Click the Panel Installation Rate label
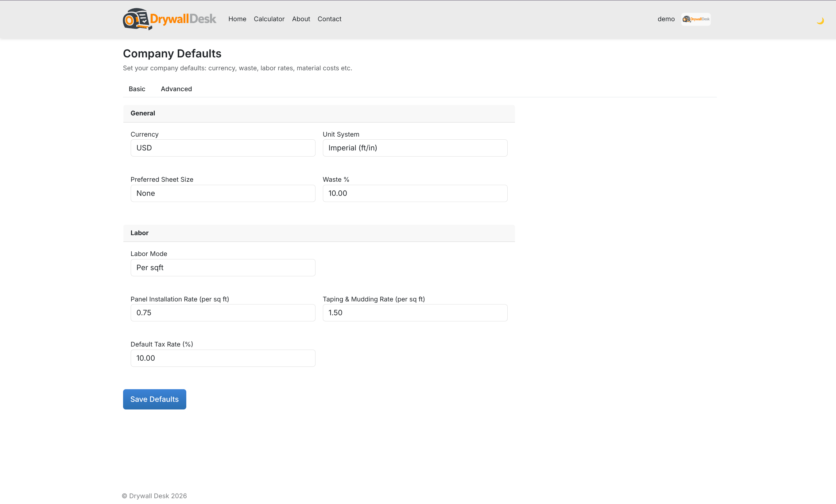836x504 pixels. pos(180,299)
